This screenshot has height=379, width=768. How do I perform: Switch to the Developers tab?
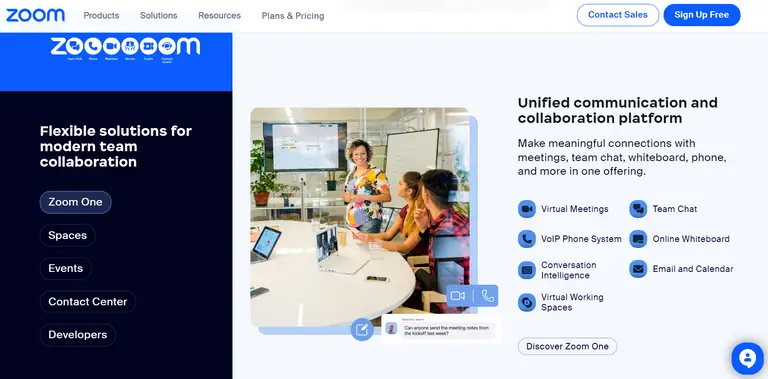[x=77, y=335]
